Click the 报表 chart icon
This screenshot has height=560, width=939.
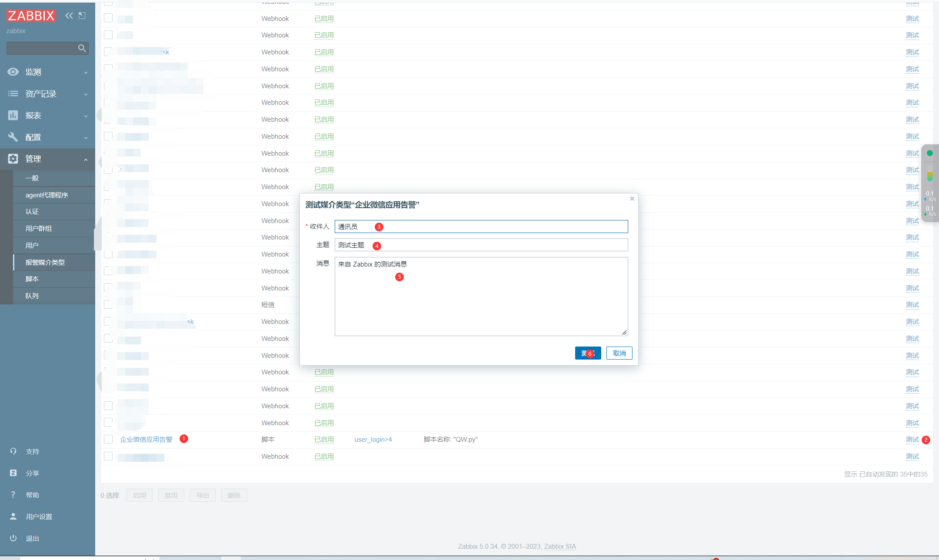click(13, 115)
